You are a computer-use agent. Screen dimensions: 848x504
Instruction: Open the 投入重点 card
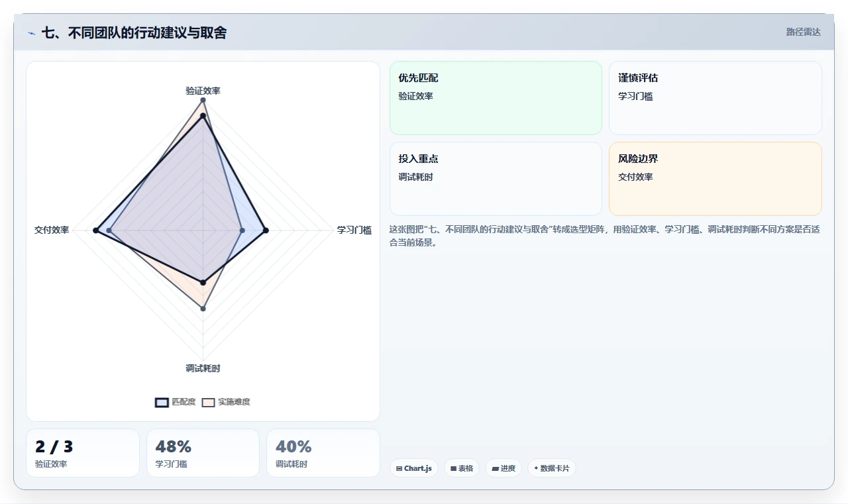tap(496, 179)
